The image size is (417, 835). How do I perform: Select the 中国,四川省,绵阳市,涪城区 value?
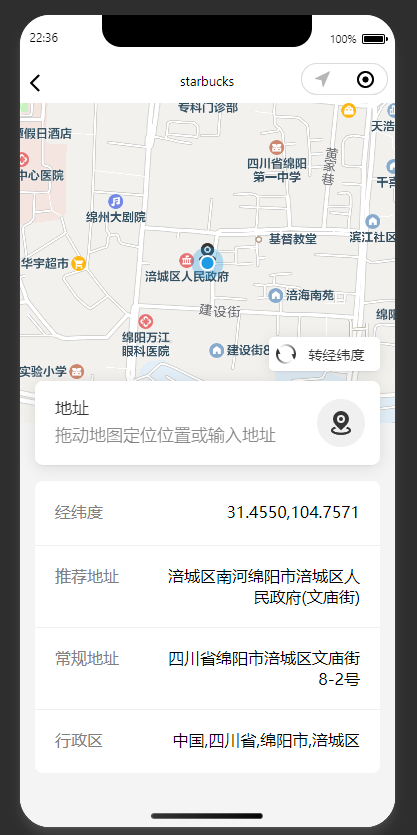(x=266, y=741)
